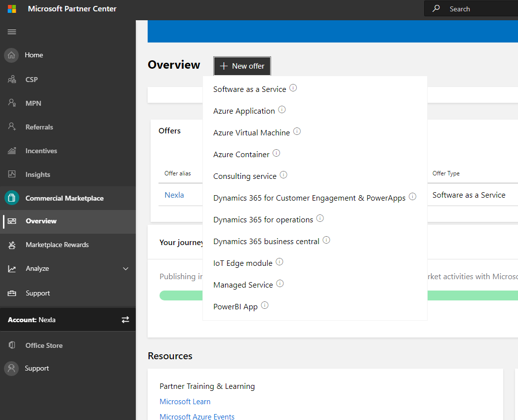Select Dynamics 365 business central offer type
Screen dimensions: 518x420
click(266, 241)
